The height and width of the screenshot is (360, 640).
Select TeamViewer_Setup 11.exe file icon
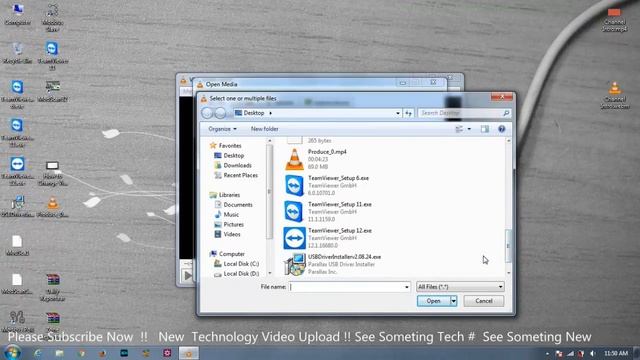pyautogui.click(x=294, y=212)
